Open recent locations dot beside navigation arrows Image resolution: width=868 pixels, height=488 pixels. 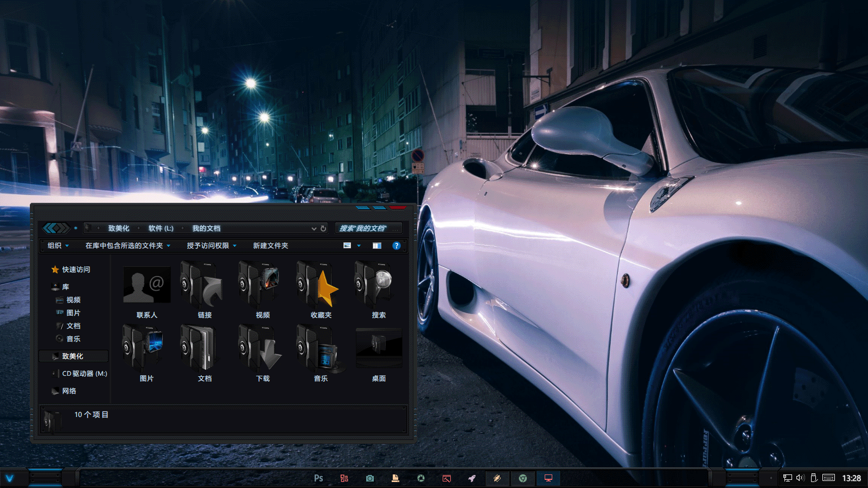click(x=75, y=228)
